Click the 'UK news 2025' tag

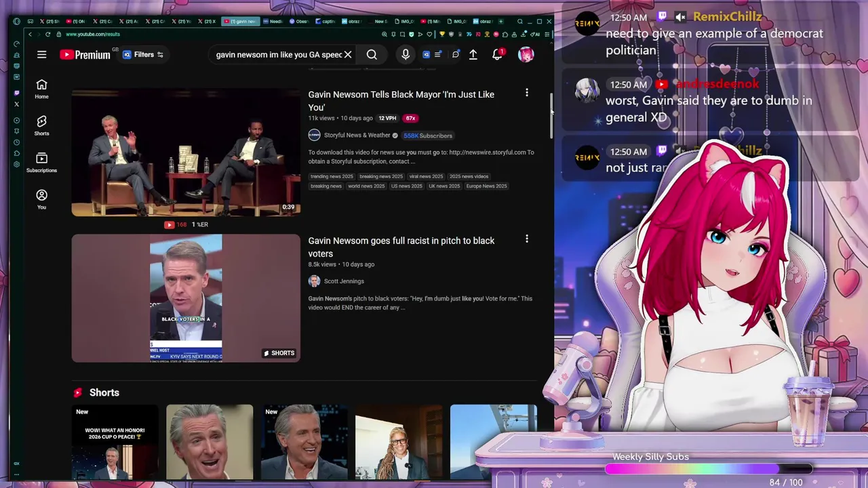point(444,186)
